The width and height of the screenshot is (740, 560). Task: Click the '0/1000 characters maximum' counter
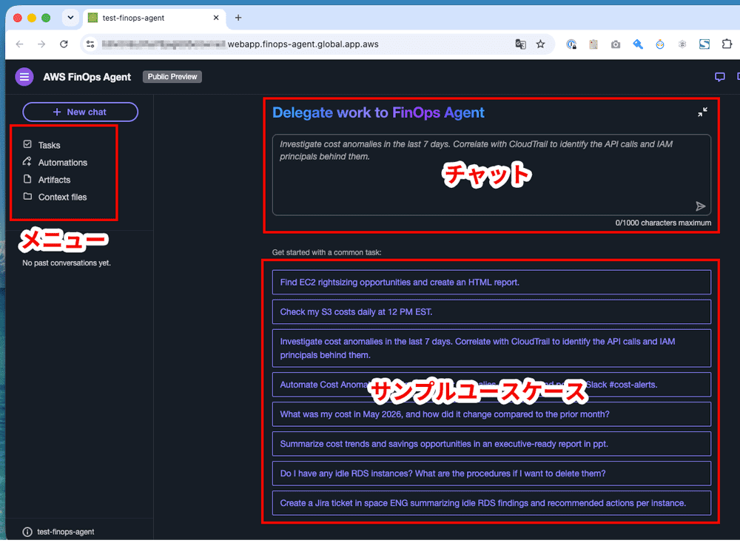point(663,223)
